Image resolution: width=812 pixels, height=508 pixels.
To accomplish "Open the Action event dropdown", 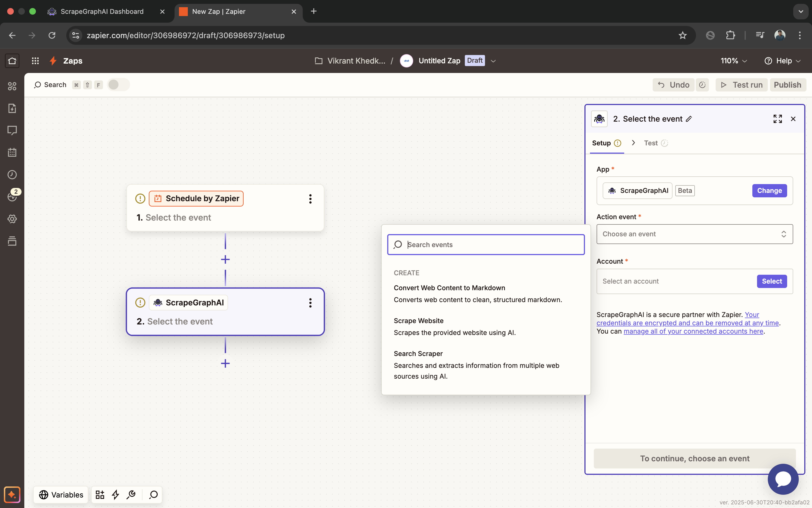I will (x=695, y=234).
